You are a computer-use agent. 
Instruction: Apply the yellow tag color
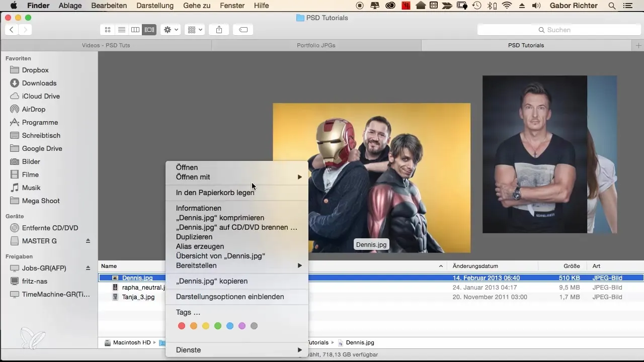pyautogui.click(x=206, y=326)
